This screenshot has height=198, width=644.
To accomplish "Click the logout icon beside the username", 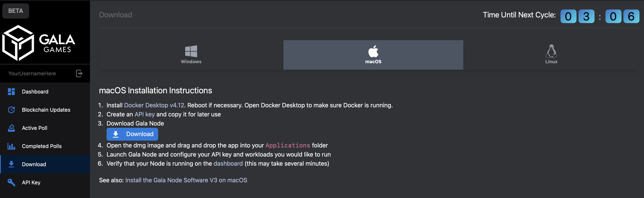I will (x=79, y=73).
